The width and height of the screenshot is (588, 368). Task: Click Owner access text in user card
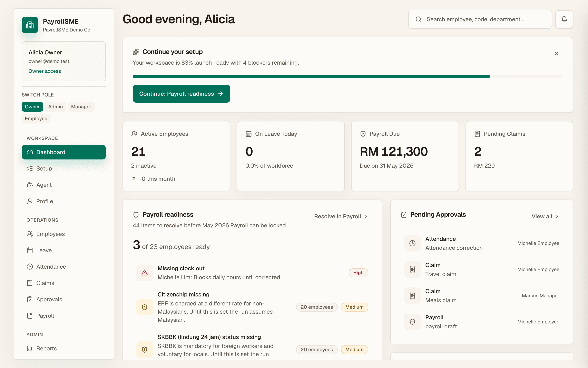coord(45,71)
